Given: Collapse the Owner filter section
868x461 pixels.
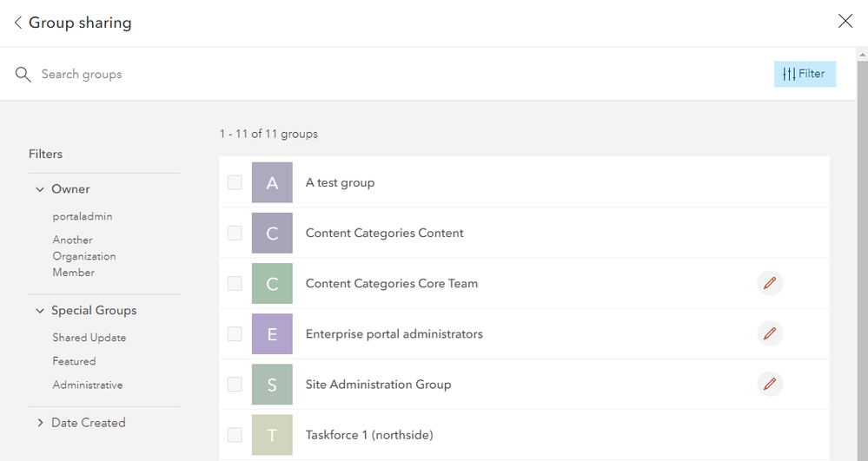Looking at the screenshot, I should (40, 189).
